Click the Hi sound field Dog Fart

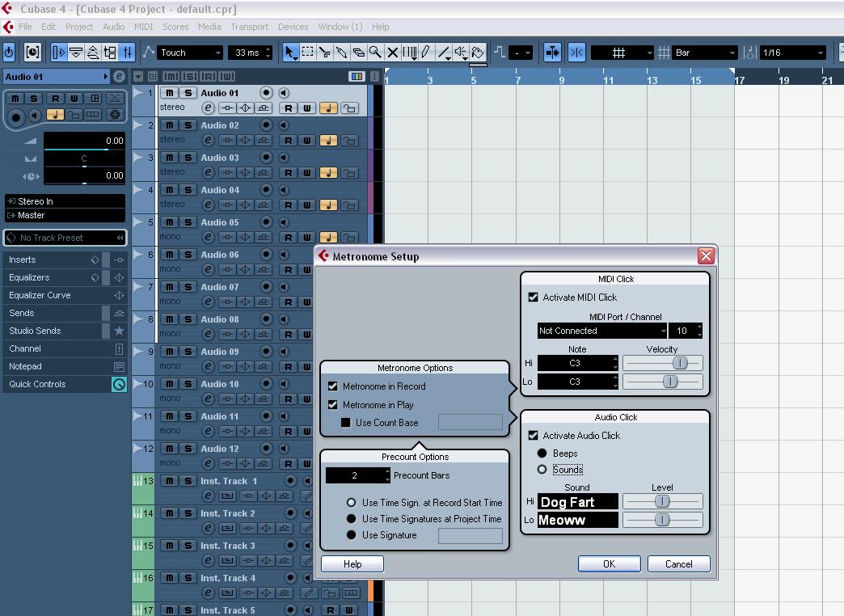click(578, 502)
